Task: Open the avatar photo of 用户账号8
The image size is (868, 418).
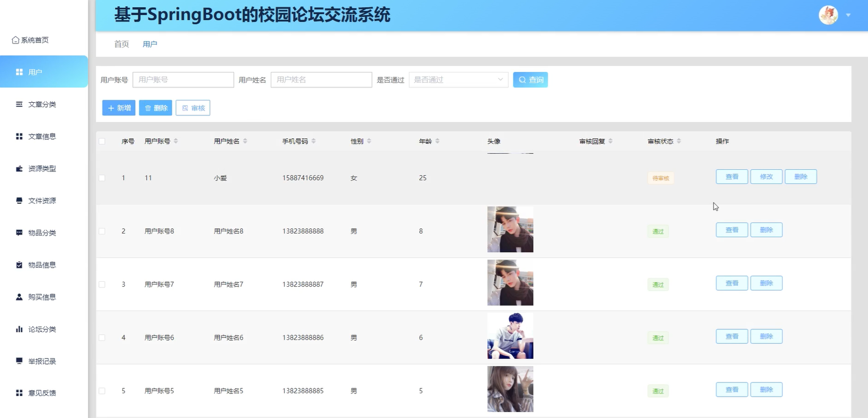Action: click(x=510, y=230)
